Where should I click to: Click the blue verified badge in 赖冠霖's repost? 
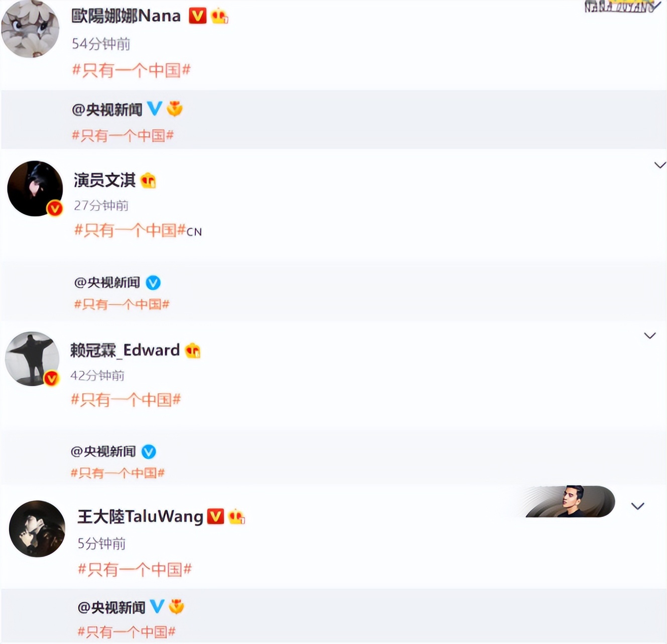tap(149, 452)
